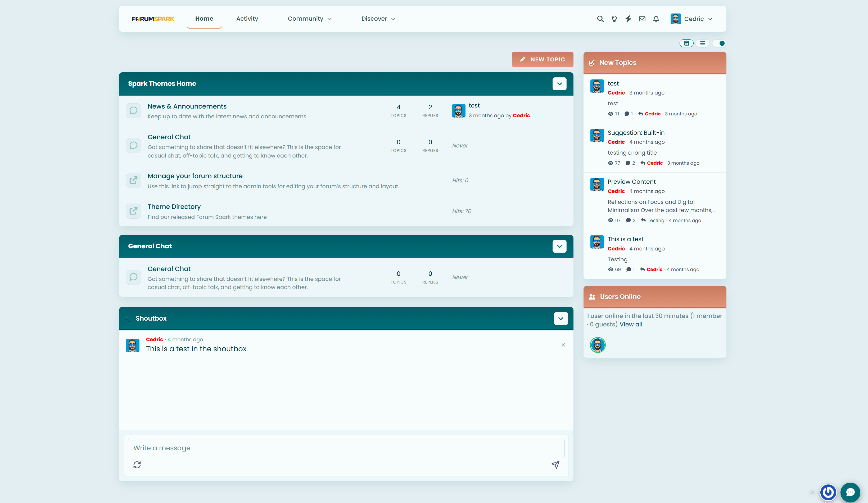Open the Community dropdown menu
Viewport: 868px width, 503px height.
pos(309,19)
